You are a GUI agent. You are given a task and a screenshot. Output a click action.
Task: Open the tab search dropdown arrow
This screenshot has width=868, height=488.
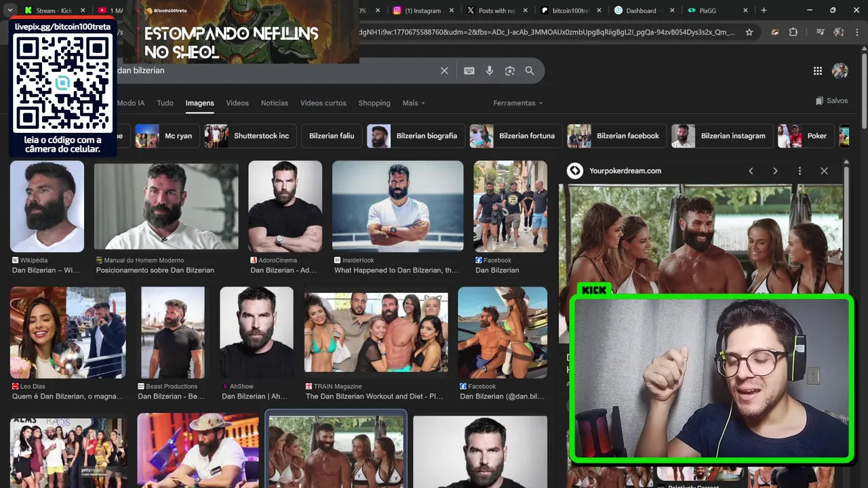(9, 10)
